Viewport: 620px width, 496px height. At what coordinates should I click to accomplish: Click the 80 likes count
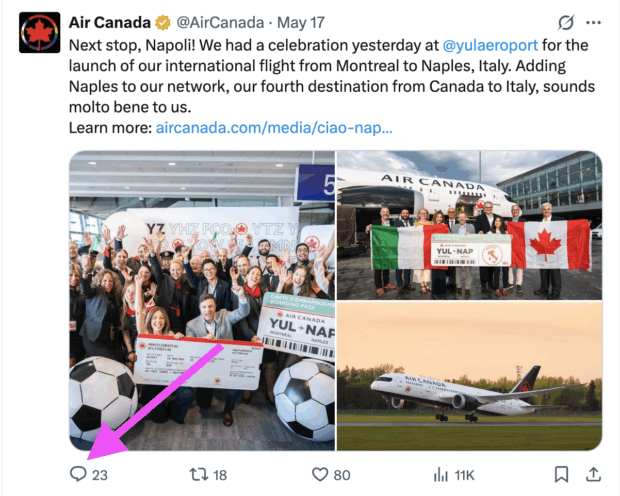(x=342, y=474)
